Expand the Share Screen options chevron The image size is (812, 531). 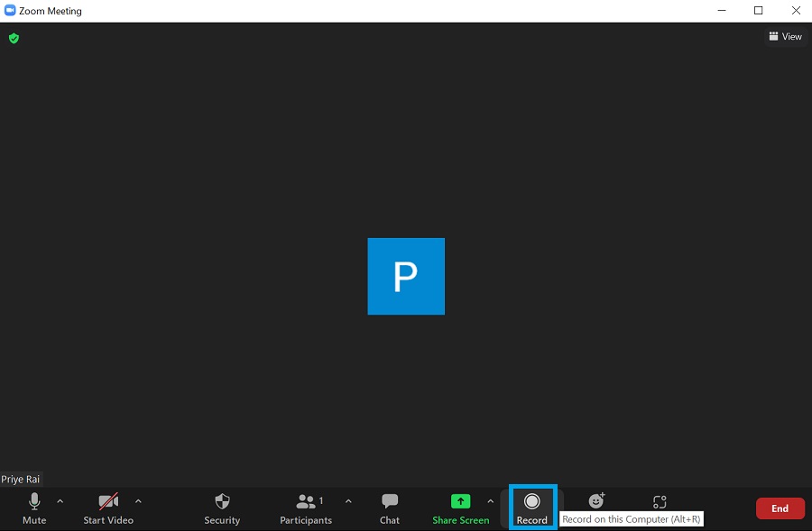click(490, 501)
